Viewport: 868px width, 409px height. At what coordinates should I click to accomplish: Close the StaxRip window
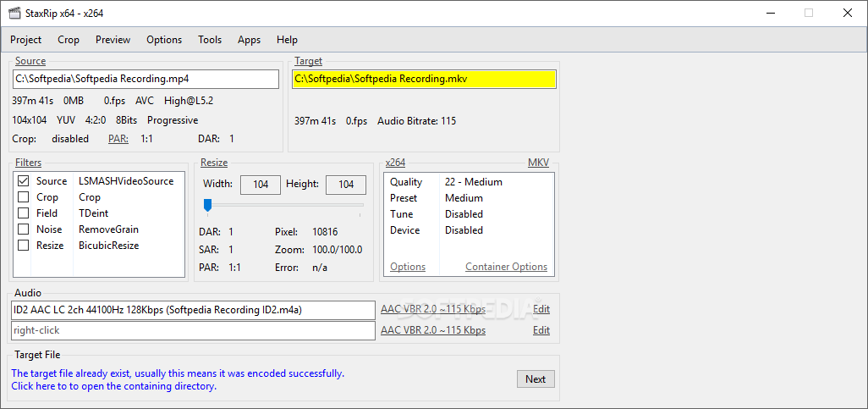(x=848, y=14)
